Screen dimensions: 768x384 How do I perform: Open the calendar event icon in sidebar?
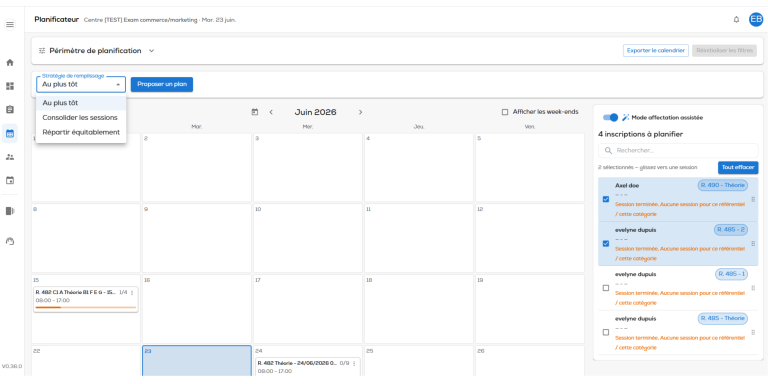click(x=10, y=180)
